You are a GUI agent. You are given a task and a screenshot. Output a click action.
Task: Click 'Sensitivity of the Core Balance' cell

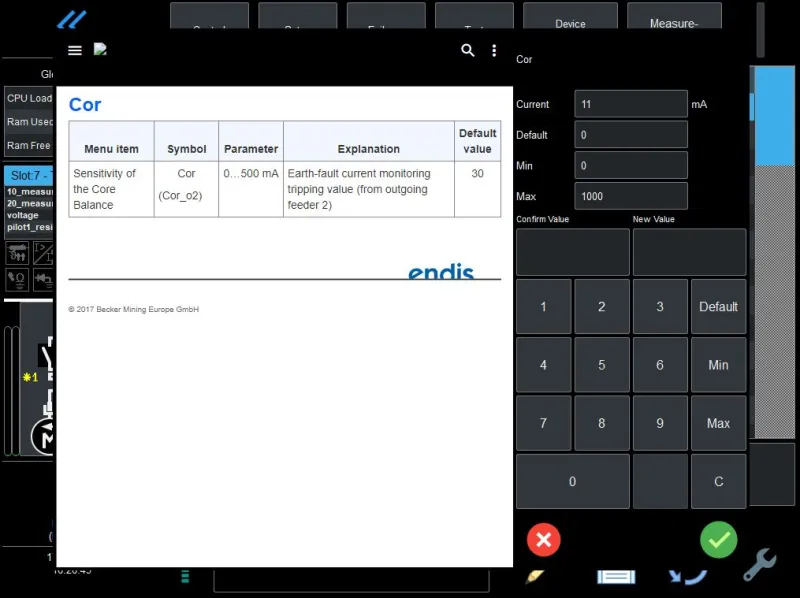111,189
